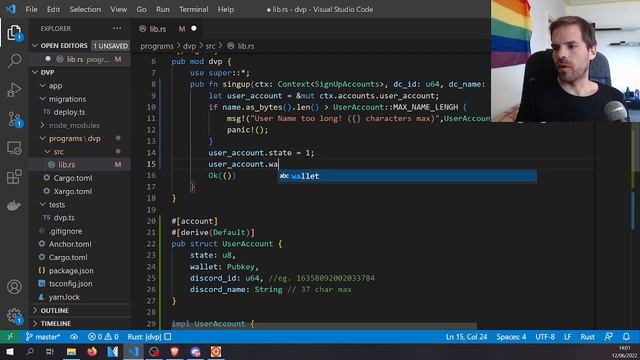
Task: Open Accounts menu in activity bar
Action: click(14, 287)
